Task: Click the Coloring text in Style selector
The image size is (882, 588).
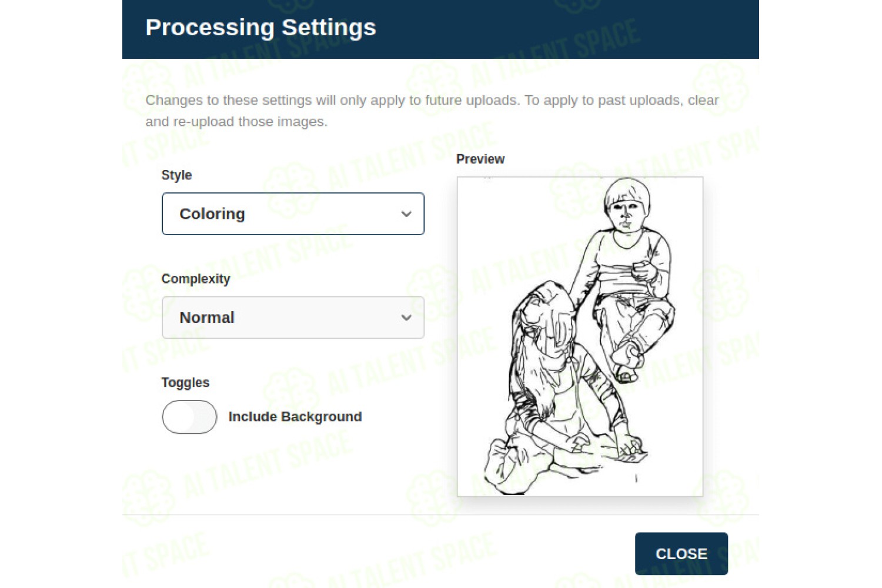Action: [x=212, y=214]
